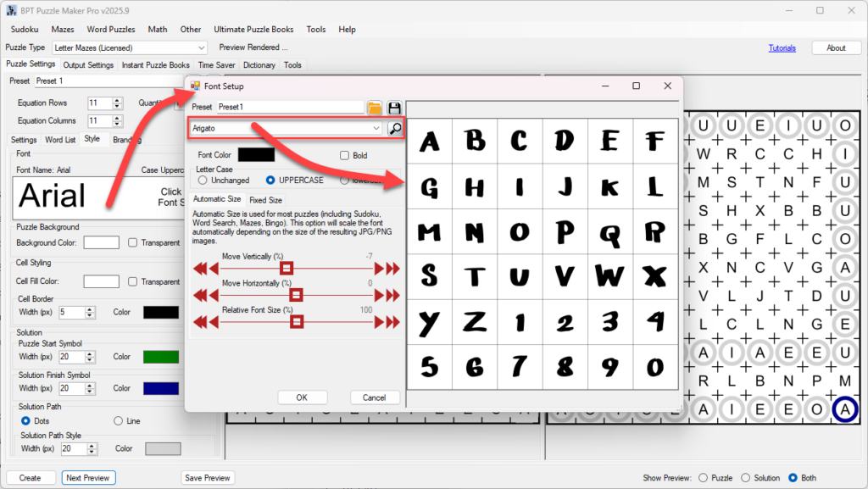Viewport: 868px width, 489px height.
Task: Switch to the Fixed Size tab
Action: 265,200
